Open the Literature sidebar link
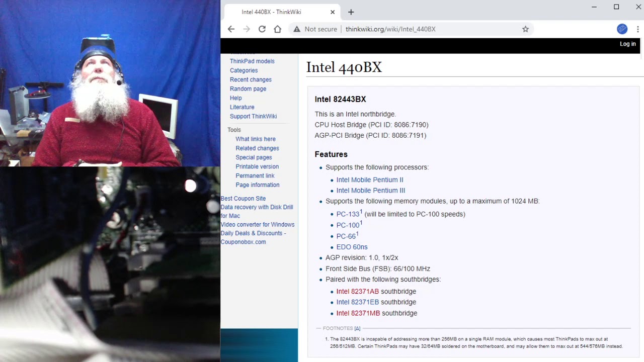This screenshot has height=362, width=644. (242, 107)
